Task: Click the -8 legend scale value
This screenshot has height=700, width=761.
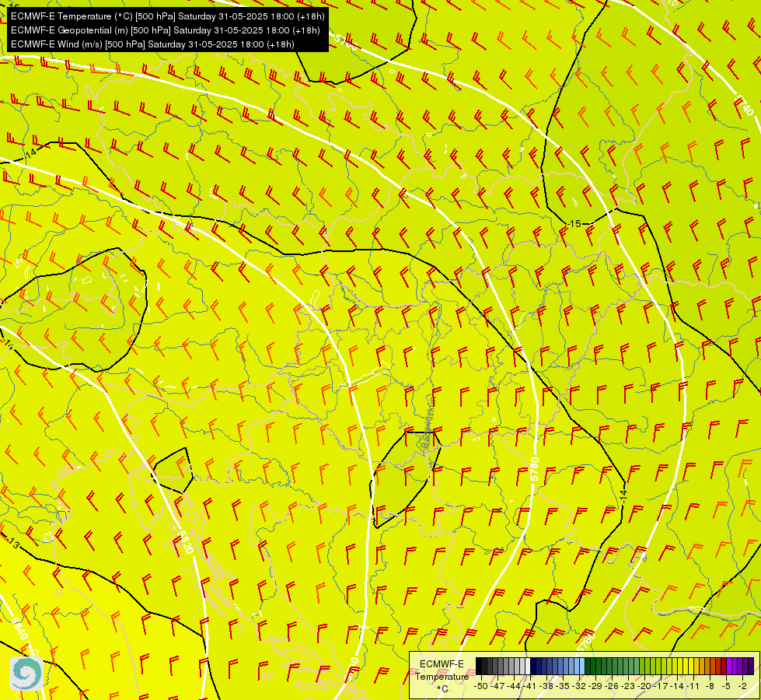Action: [x=710, y=687]
